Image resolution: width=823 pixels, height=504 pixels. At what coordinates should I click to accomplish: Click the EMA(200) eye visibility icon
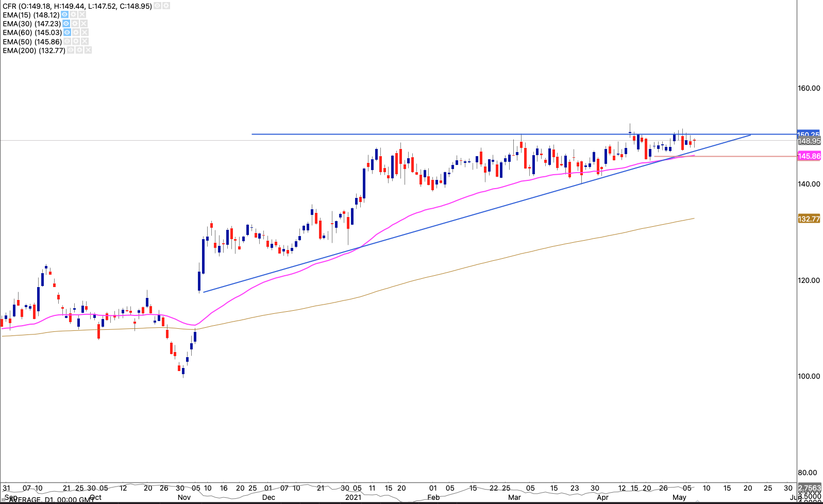click(71, 50)
